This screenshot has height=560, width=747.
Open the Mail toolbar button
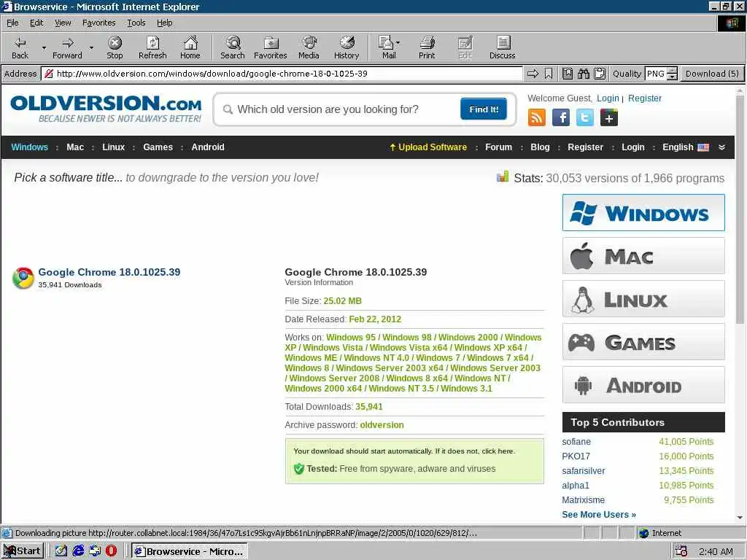click(387, 47)
